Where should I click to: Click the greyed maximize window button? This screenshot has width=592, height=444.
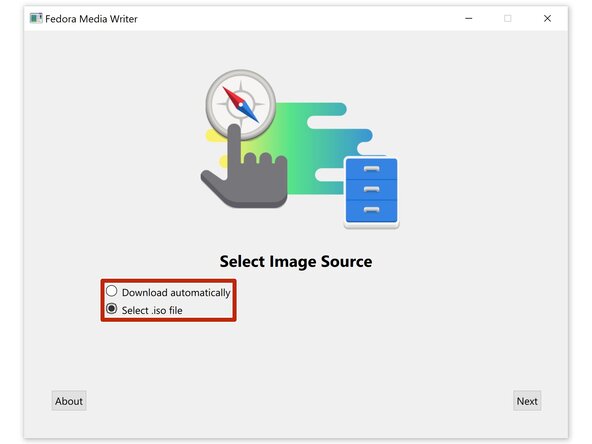pyautogui.click(x=507, y=18)
